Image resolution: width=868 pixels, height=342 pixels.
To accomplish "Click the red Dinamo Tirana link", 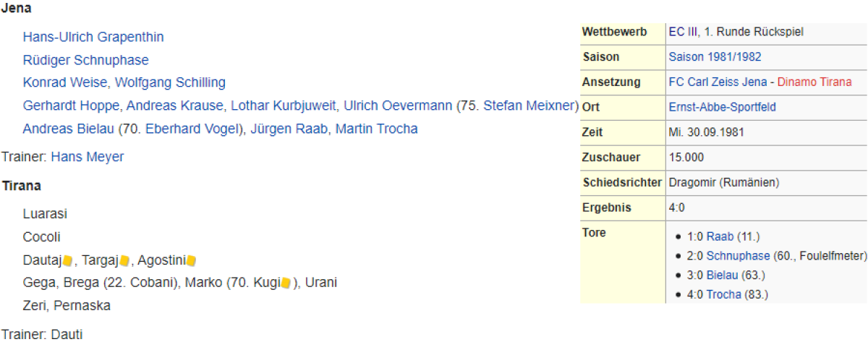I will tap(814, 82).
